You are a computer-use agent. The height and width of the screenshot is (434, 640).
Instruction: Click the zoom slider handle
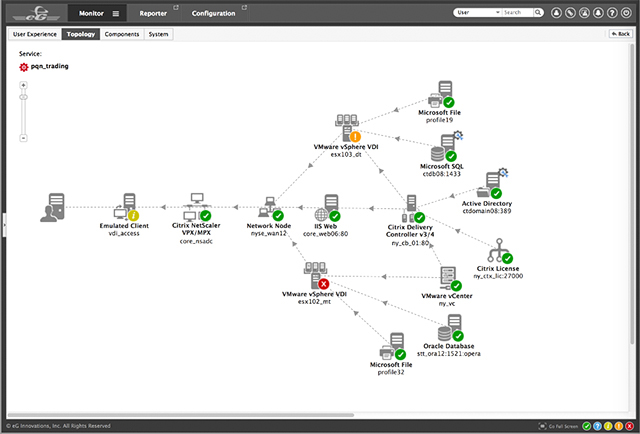click(23, 97)
